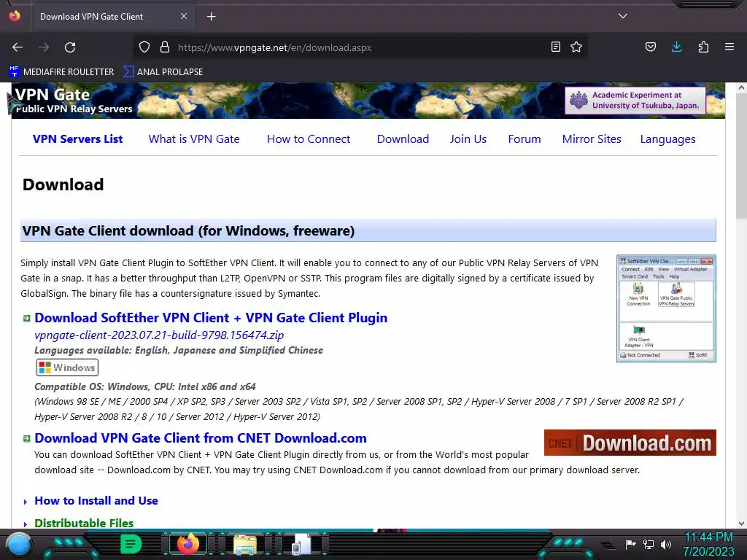Click the Windows logo badge
Viewport: 747px width, 560px height.
tap(67, 367)
